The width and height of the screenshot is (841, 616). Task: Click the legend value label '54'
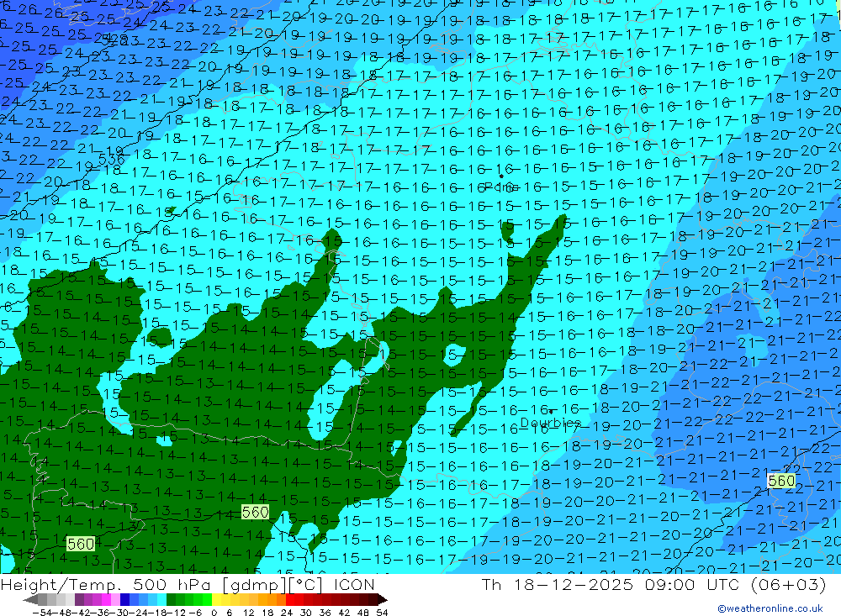click(x=382, y=613)
